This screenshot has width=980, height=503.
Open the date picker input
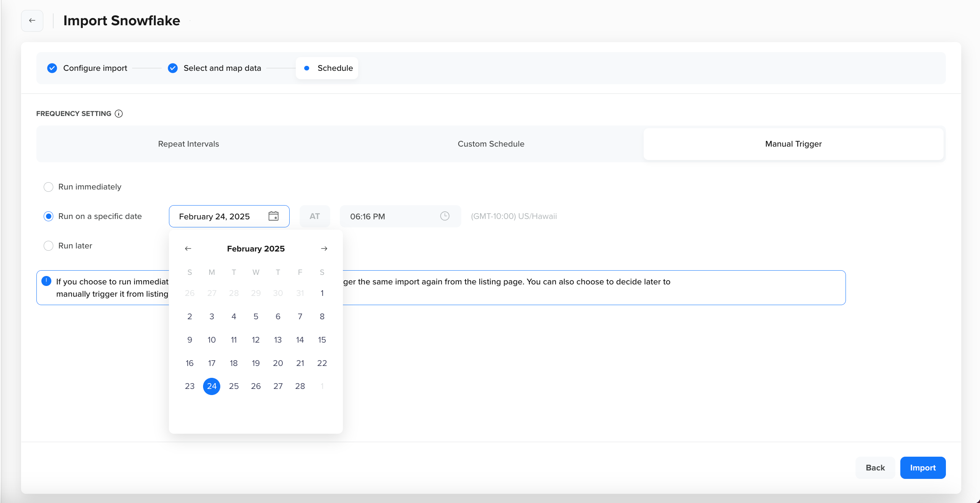(218, 216)
